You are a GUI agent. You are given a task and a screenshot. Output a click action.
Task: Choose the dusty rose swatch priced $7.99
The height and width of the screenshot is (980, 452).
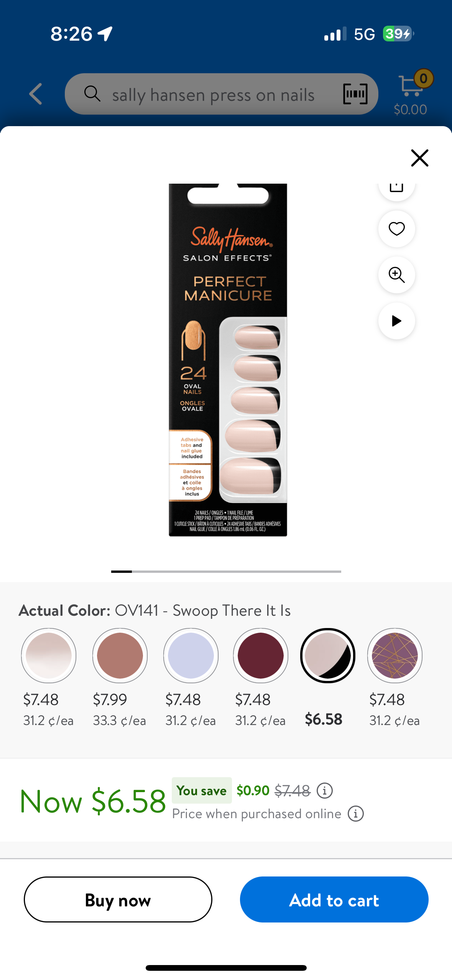click(x=120, y=656)
